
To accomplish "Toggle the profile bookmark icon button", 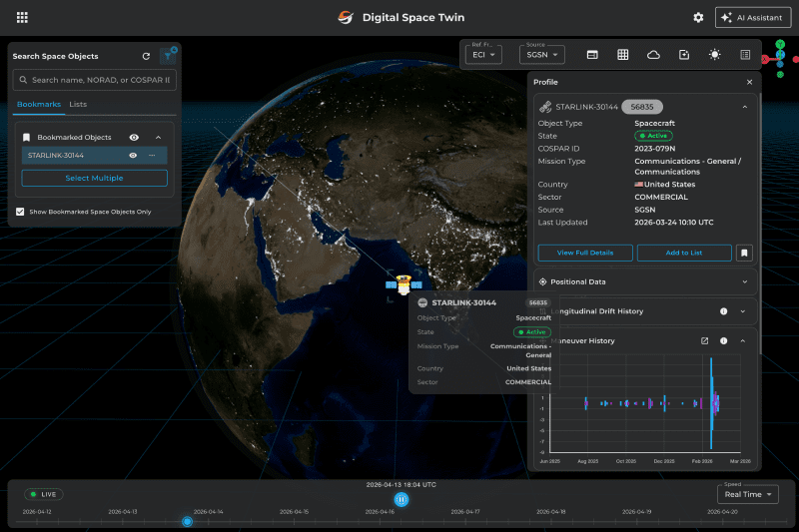I will tap(744, 253).
